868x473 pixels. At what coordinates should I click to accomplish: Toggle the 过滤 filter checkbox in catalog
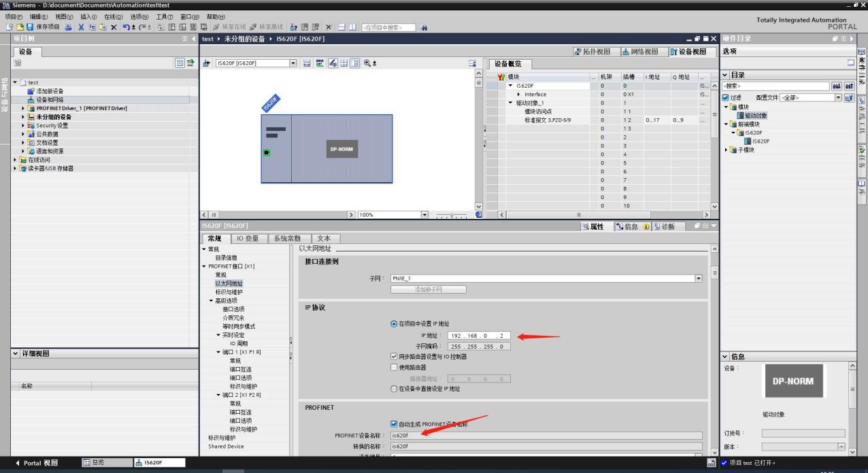point(725,98)
